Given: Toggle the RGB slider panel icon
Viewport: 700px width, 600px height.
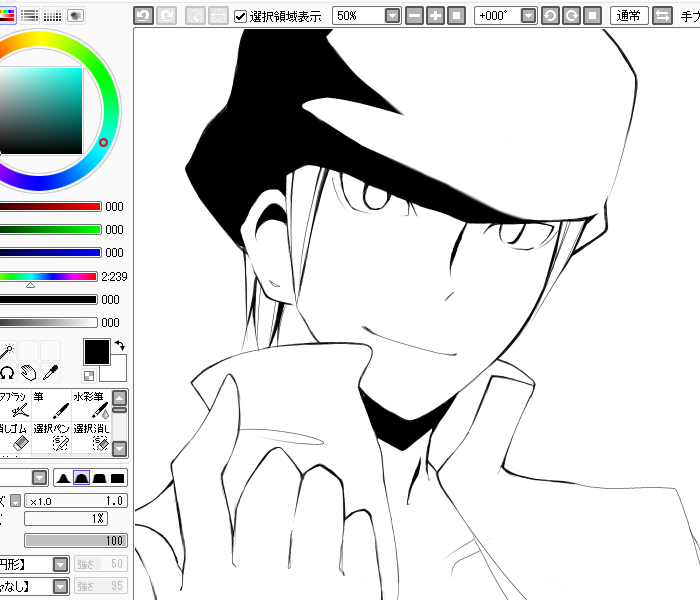Looking at the screenshot, I should point(8,16).
